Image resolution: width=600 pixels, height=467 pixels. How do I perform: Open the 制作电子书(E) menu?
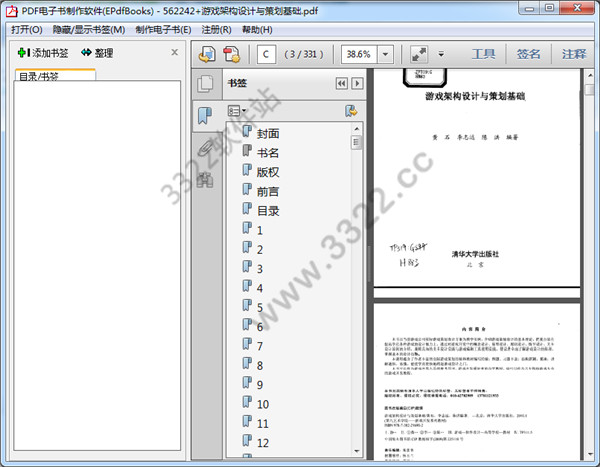[163, 30]
